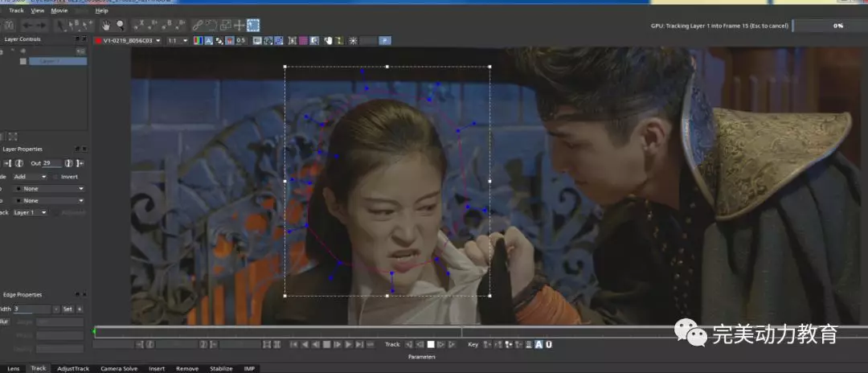The width and height of the screenshot is (868, 373).
Task: Toggle the show layer mattes button
Action: point(219,41)
